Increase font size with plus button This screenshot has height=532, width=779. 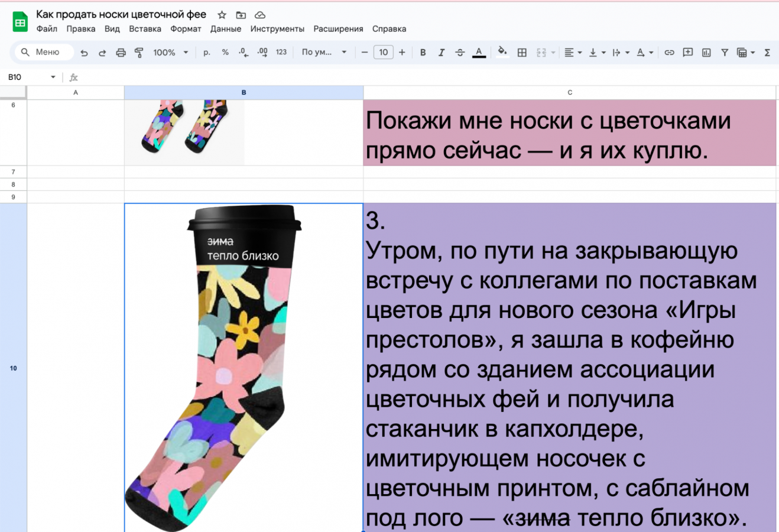coord(402,53)
